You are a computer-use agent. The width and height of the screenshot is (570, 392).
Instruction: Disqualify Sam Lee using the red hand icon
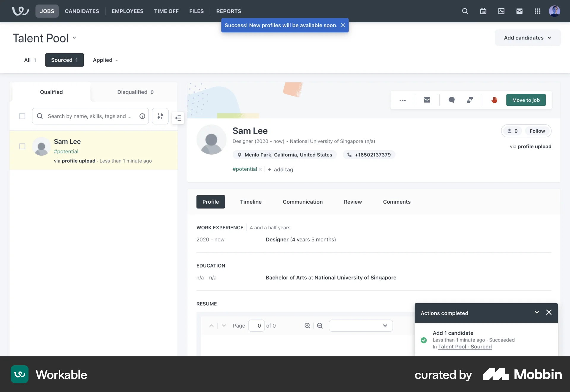tap(494, 100)
